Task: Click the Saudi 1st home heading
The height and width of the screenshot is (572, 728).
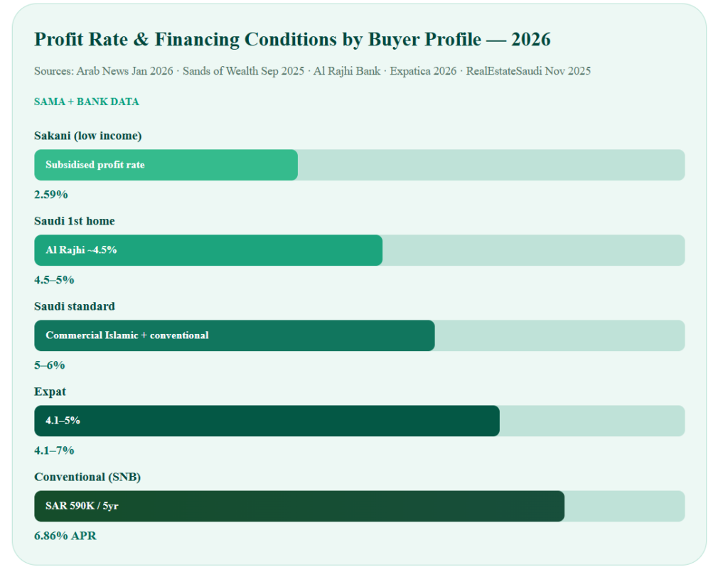Action: pos(74,221)
